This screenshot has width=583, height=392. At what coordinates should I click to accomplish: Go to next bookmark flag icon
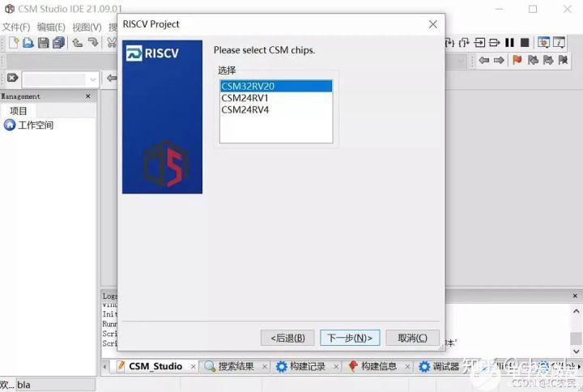pyautogui.click(x=548, y=60)
